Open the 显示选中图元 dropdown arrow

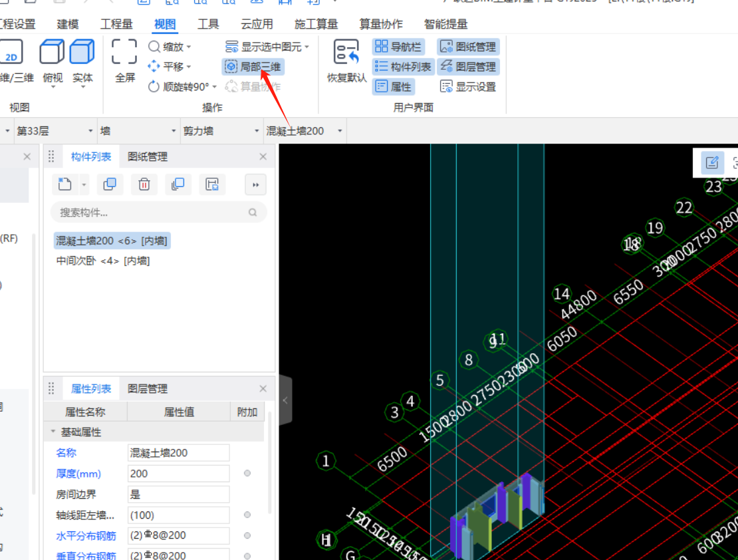click(307, 47)
